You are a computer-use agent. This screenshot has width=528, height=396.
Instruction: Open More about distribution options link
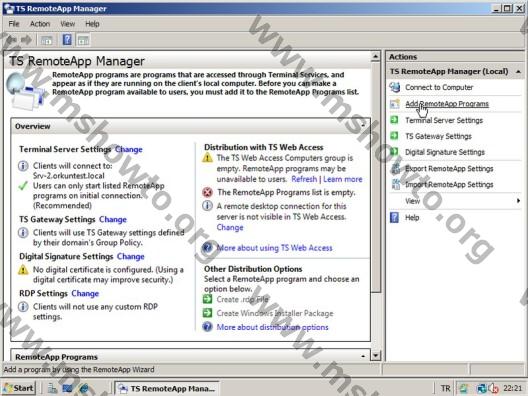tap(272, 327)
